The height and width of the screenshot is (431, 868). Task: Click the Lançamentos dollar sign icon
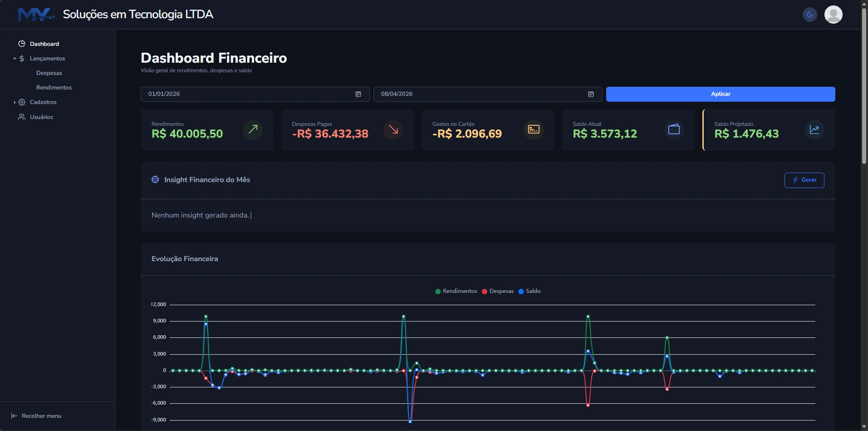click(21, 59)
